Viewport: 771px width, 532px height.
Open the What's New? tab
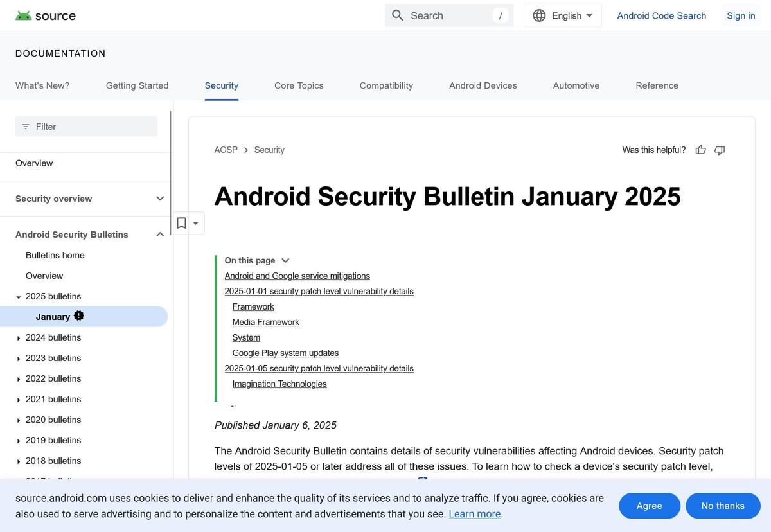(42, 85)
